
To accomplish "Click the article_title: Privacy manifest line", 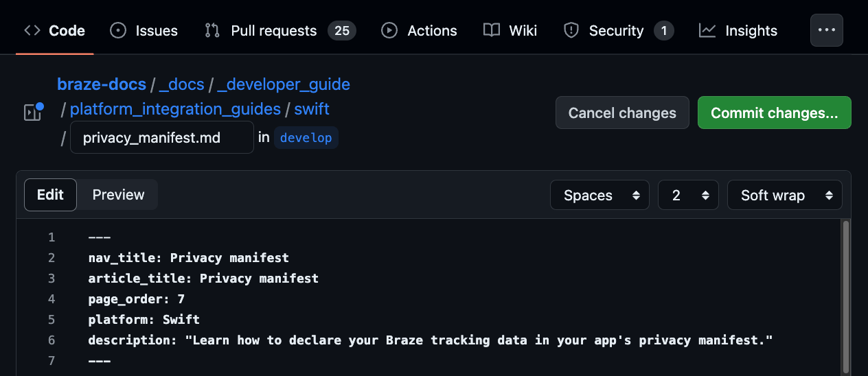I will click(x=203, y=279).
